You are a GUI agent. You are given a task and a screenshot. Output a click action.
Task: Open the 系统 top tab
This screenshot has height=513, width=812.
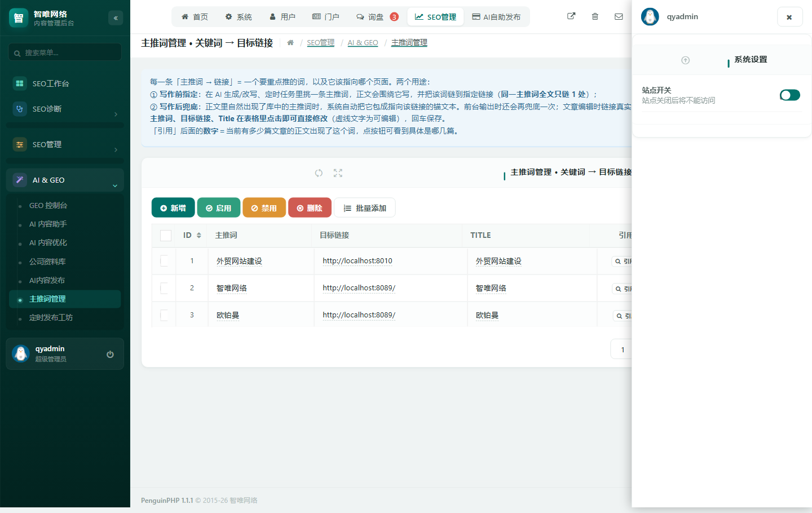[239, 17]
